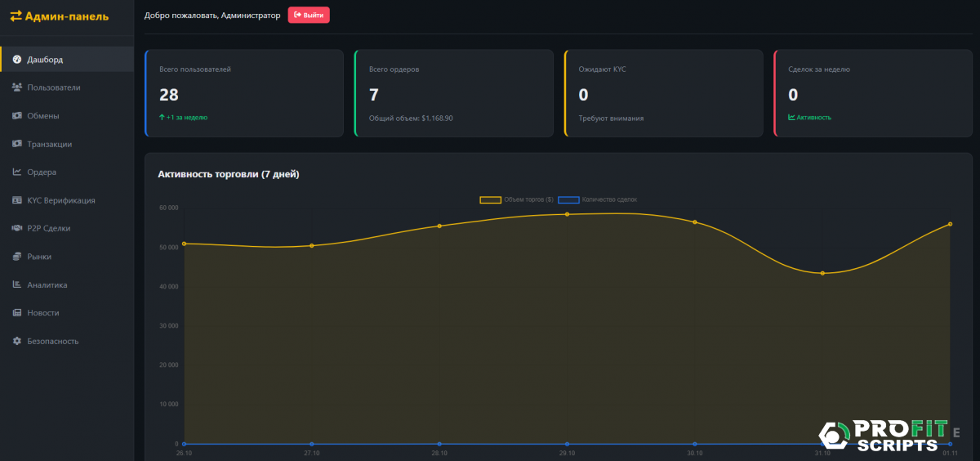
Task: Click the Exchanges money icon
Action: click(x=17, y=116)
